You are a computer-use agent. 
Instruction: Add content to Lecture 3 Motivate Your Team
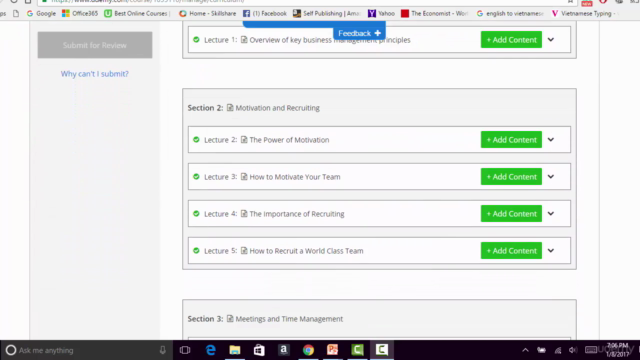coord(511,177)
